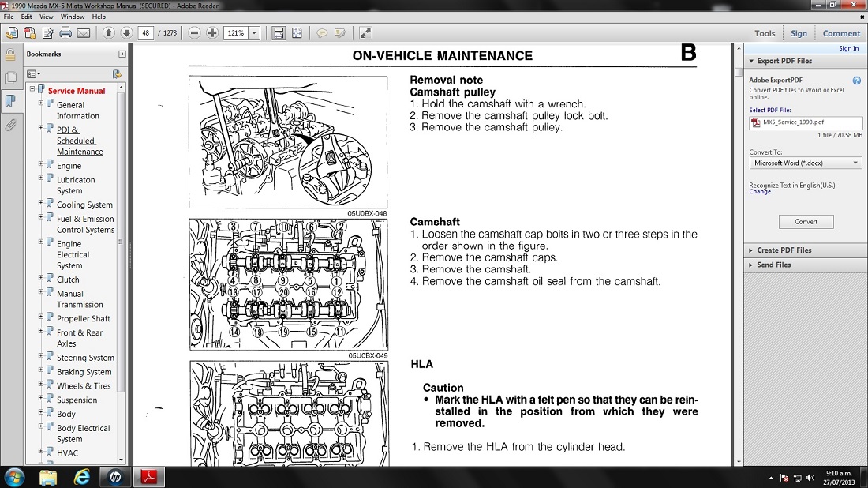Open the Attachments paperclip panel
Screen dimensions: 868x488
tap(10, 125)
